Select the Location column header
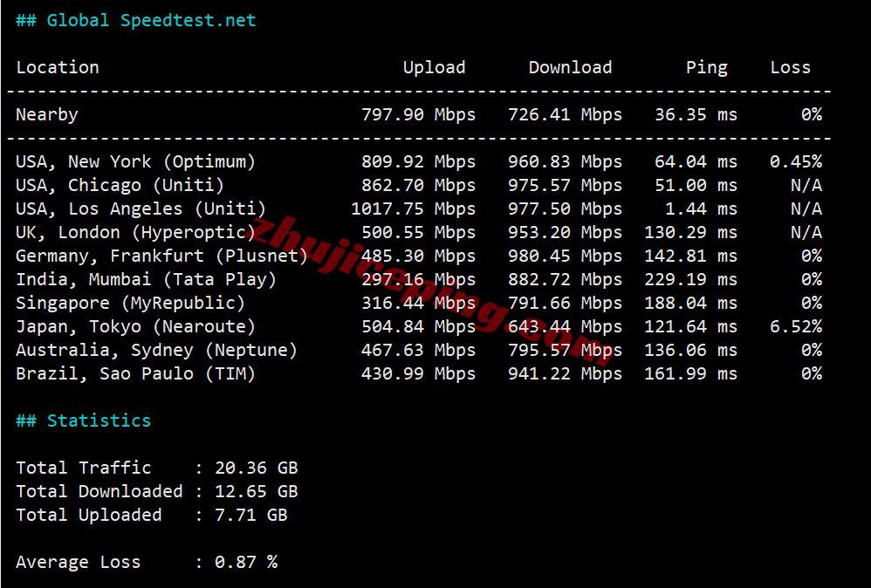Screen dimensions: 871x588 pos(58,67)
